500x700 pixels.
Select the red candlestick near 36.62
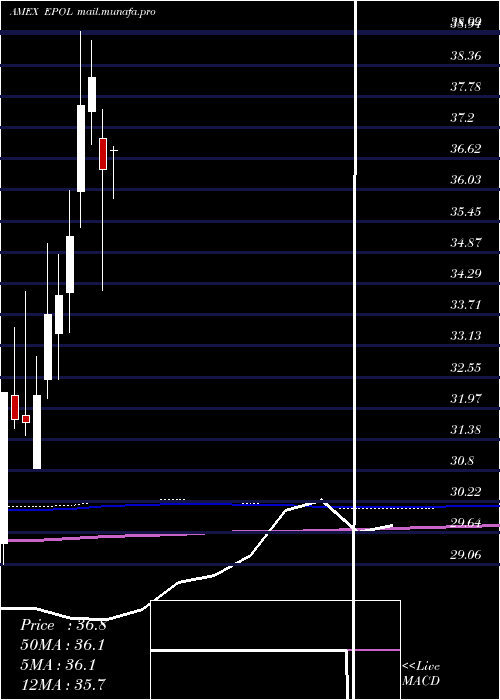coord(103,154)
